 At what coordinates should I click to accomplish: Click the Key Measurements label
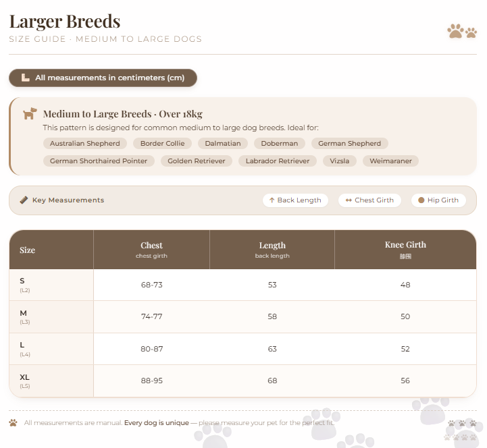pos(68,200)
